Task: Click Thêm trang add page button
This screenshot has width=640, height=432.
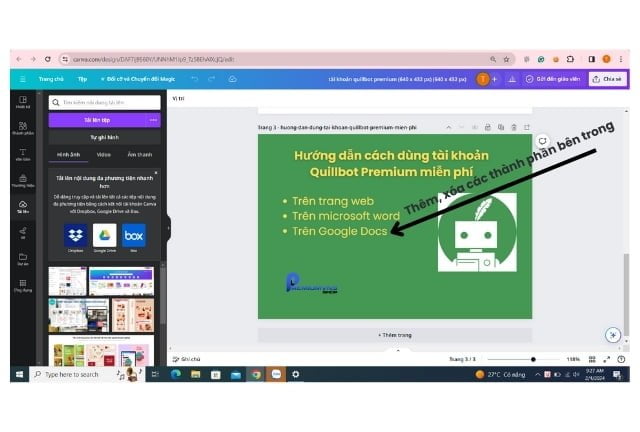Action: (395, 335)
